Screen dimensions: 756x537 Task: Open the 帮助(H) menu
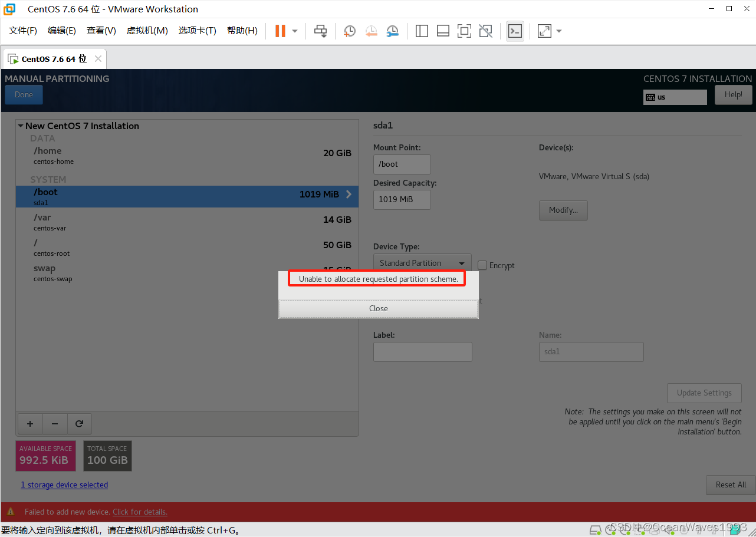[x=242, y=31]
